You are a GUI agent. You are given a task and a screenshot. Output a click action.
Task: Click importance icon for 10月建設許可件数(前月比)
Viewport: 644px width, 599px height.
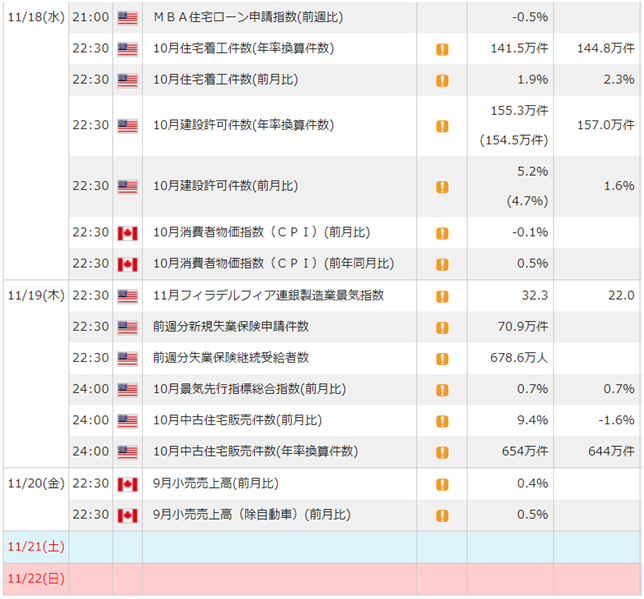click(x=442, y=187)
